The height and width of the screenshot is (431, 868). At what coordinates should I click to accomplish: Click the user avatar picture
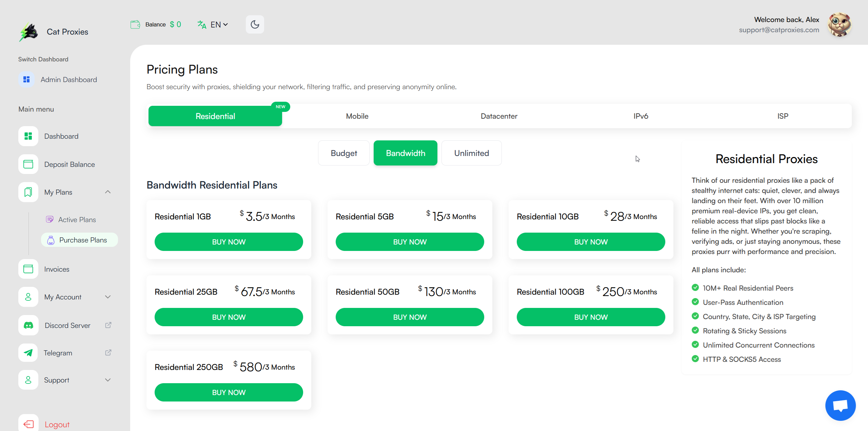[839, 24]
